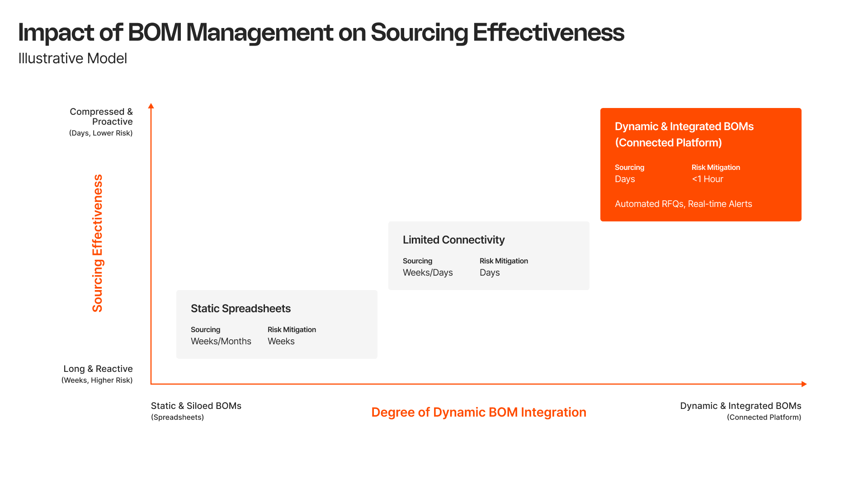
Task: Select 'Weeks' risk mitigation value in Static card
Action: pos(281,341)
